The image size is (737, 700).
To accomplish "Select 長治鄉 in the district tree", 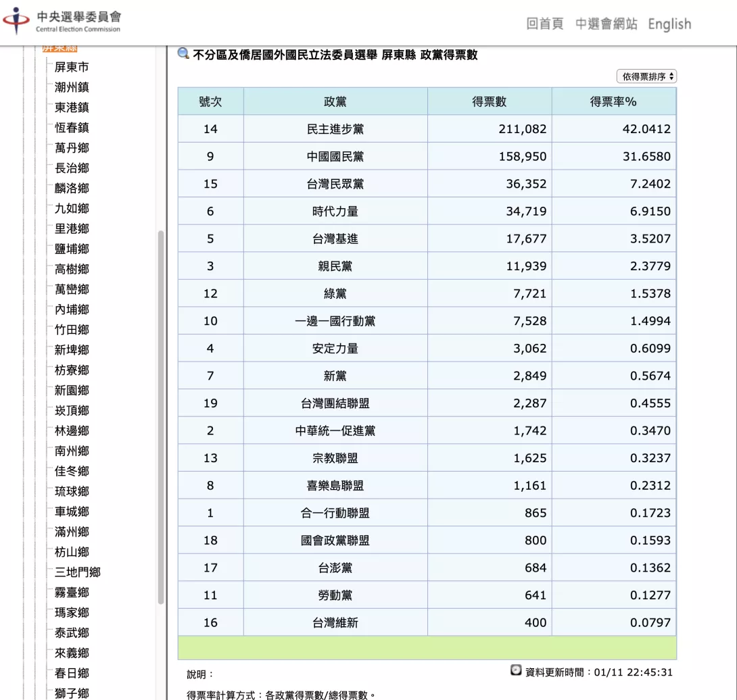I will pos(72,168).
